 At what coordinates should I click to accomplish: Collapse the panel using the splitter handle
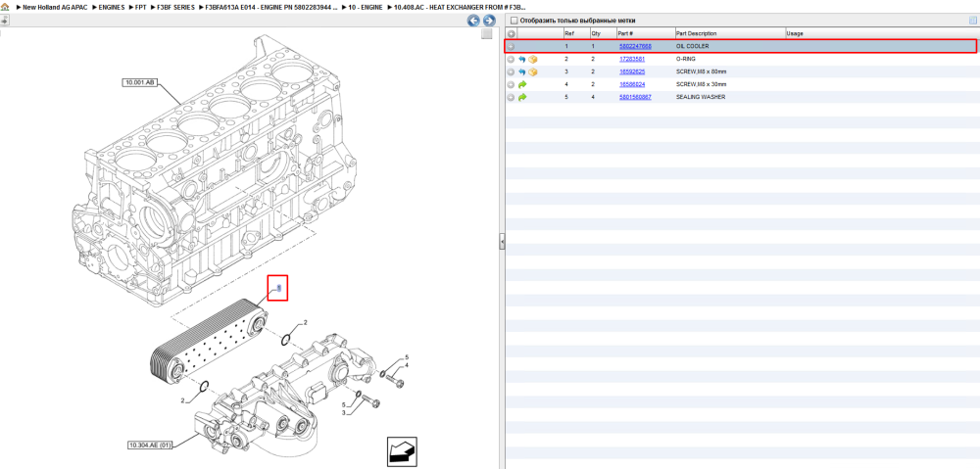coord(502,242)
